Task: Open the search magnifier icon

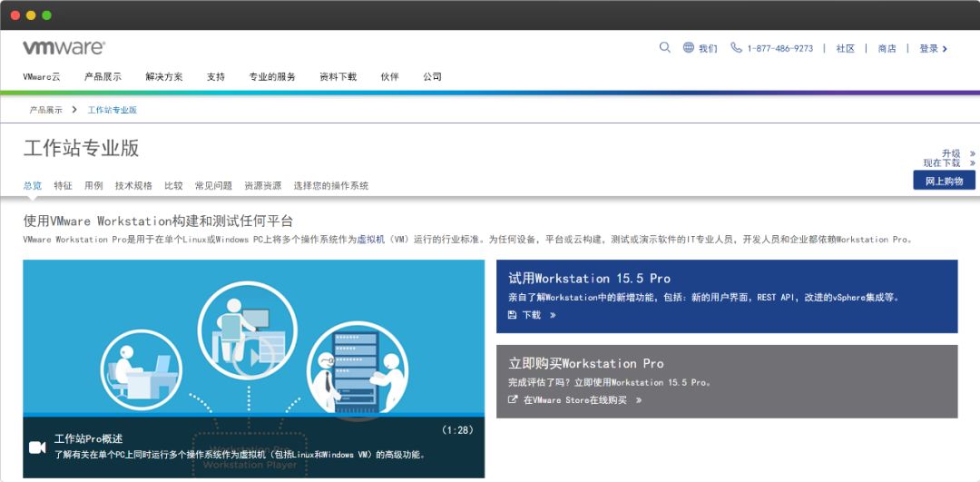Action: 665,47
